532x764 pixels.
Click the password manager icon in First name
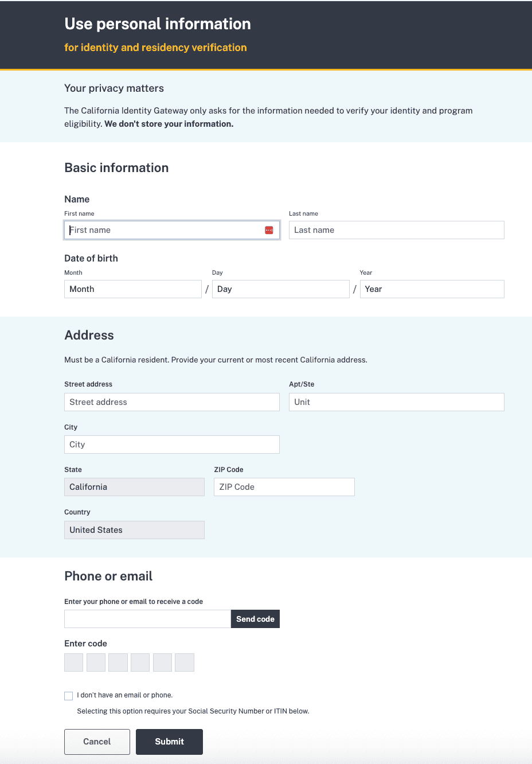tap(269, 230)
